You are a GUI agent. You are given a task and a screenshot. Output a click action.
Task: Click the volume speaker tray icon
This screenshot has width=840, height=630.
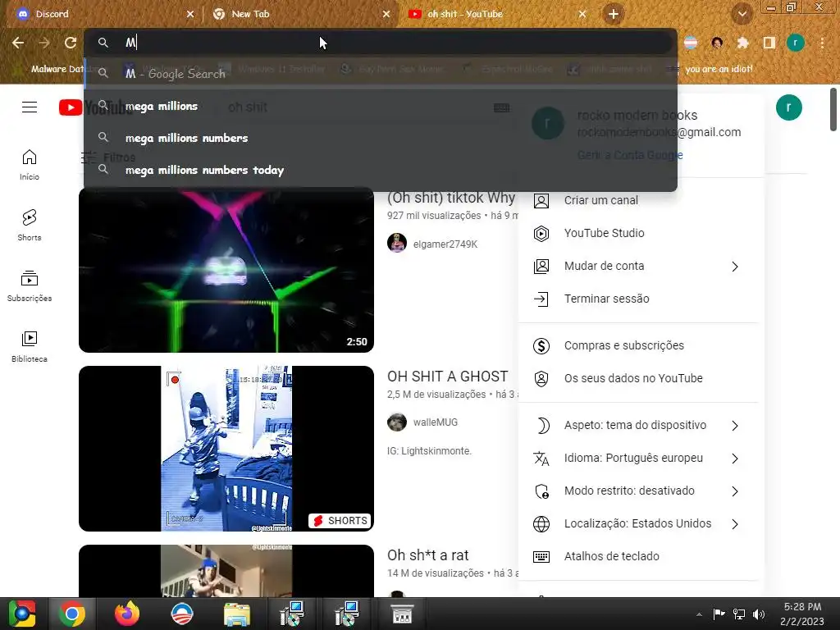pos(759,614)
